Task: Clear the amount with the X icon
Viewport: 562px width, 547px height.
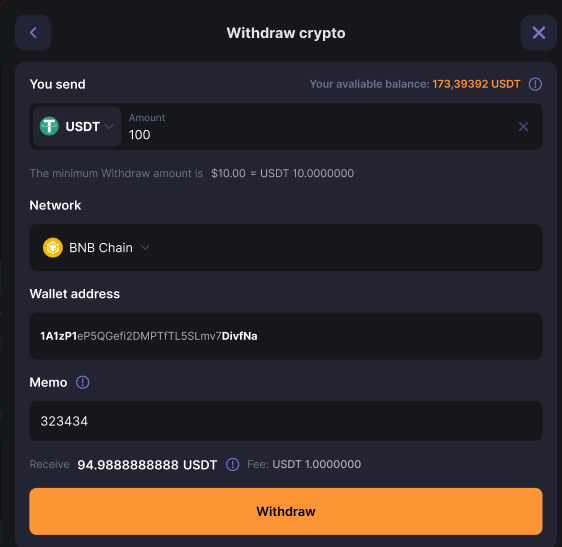Action: tap(523, 127)
